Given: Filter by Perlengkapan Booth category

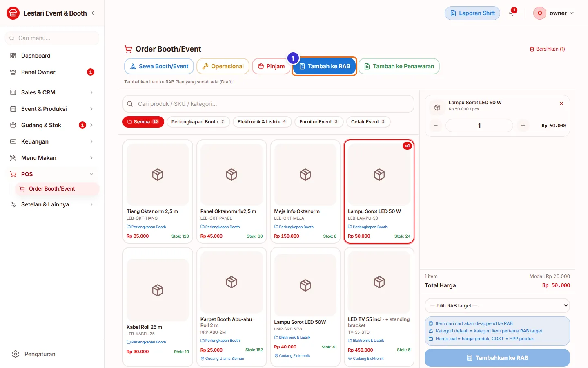Looking at the screenshot, I should click(x=198, y=122).
